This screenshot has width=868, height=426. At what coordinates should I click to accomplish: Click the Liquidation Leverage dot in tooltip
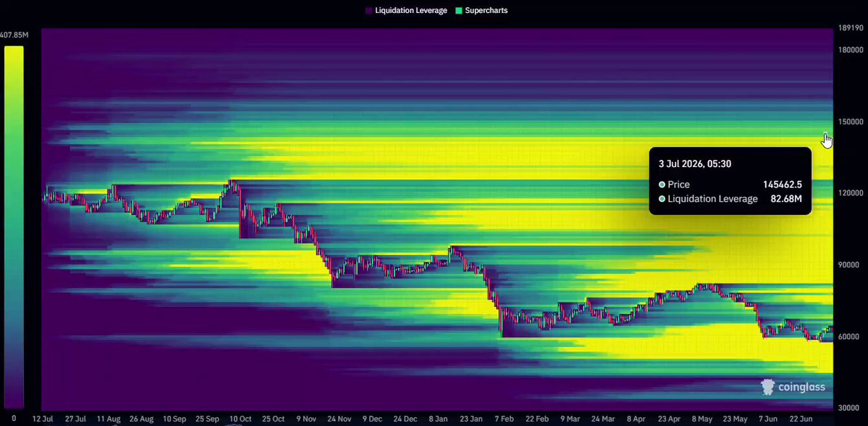click(x=662, y=199)
